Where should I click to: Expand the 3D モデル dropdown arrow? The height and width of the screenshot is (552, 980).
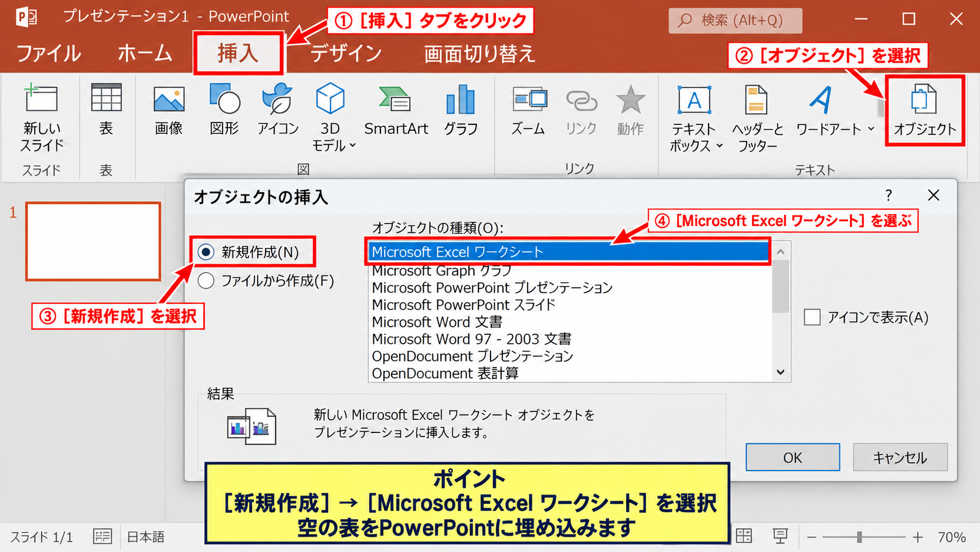[x=353, y=146]
